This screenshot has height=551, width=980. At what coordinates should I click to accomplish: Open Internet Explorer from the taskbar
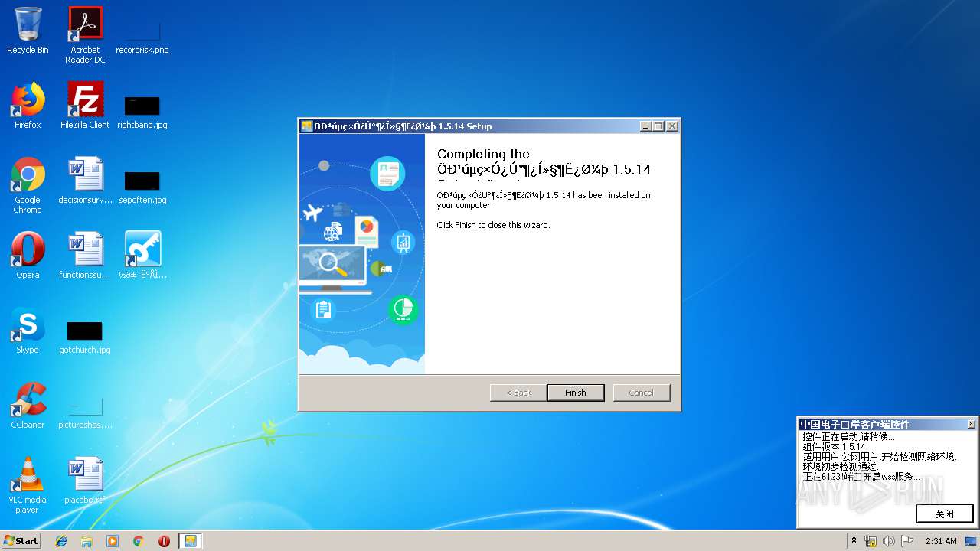click(x=61, y=541)
